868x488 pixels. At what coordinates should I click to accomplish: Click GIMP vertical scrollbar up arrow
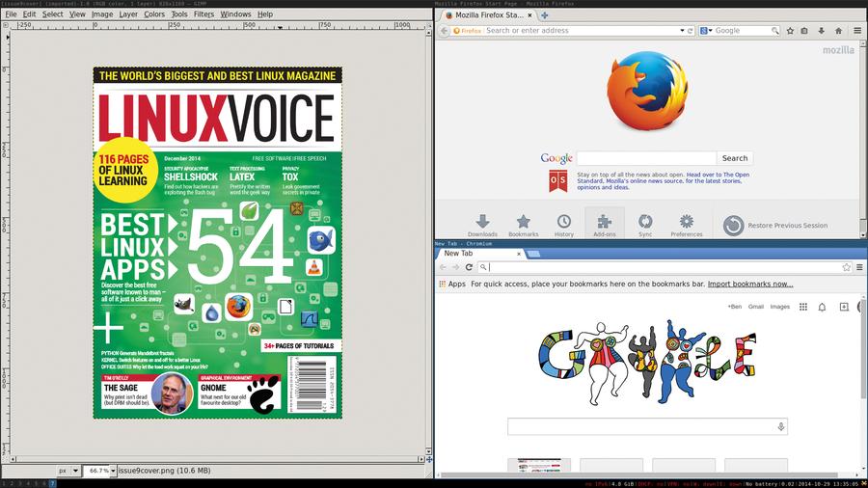click(x=428, y=33)
